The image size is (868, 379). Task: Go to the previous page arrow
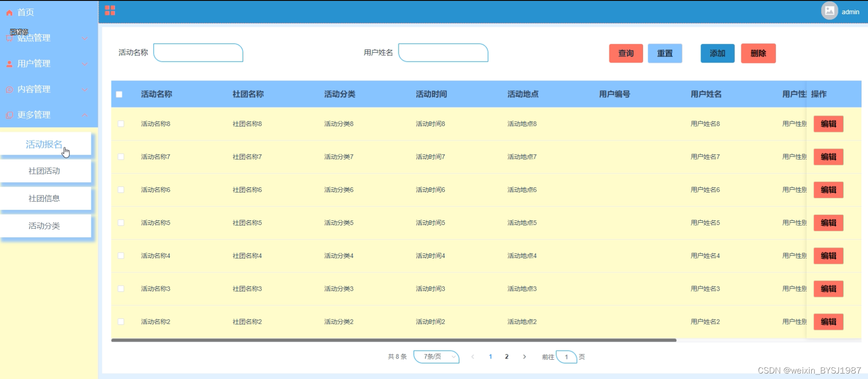coord(473,357)
